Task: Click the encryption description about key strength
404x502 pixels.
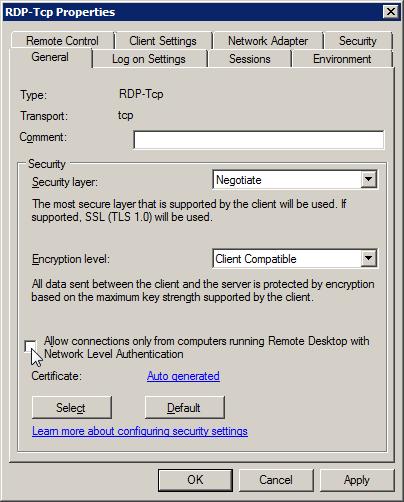Action: 203,290
